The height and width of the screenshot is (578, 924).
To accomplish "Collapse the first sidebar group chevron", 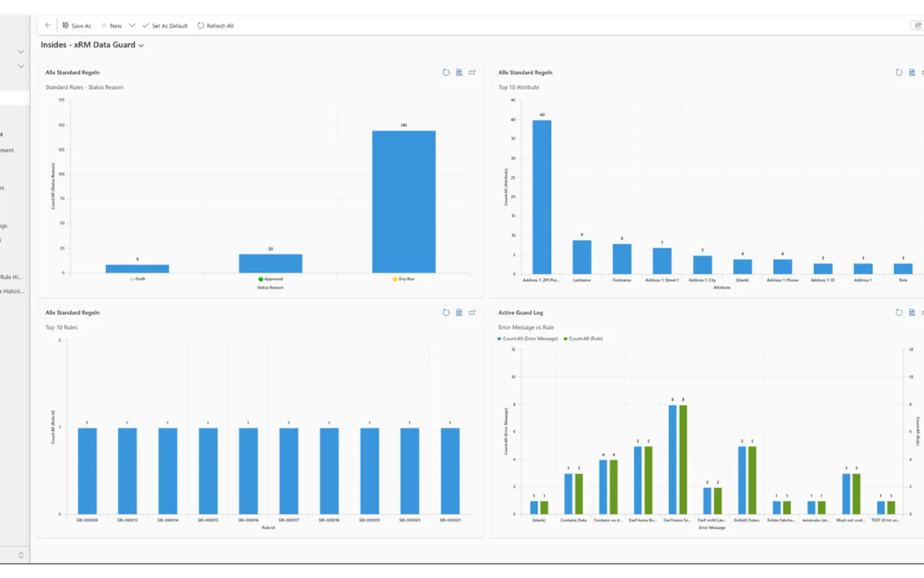I will click(x=21, y=51).
